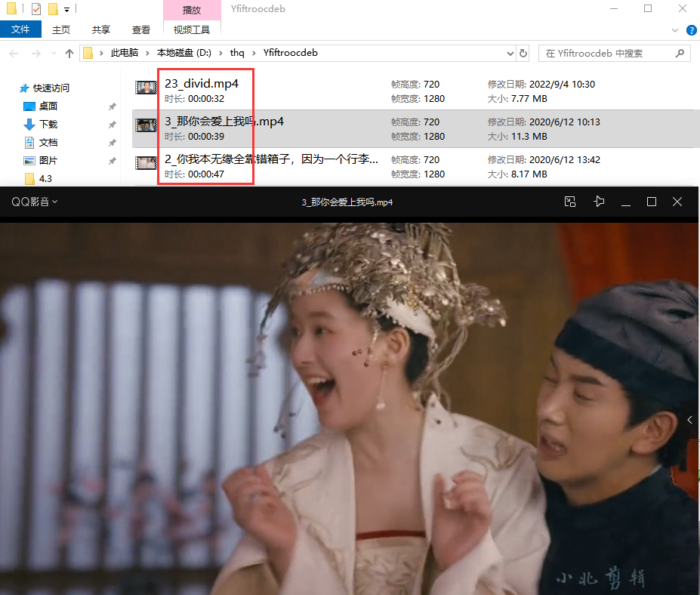Open the 文件 ribbon tab

(x=20, y=29)
